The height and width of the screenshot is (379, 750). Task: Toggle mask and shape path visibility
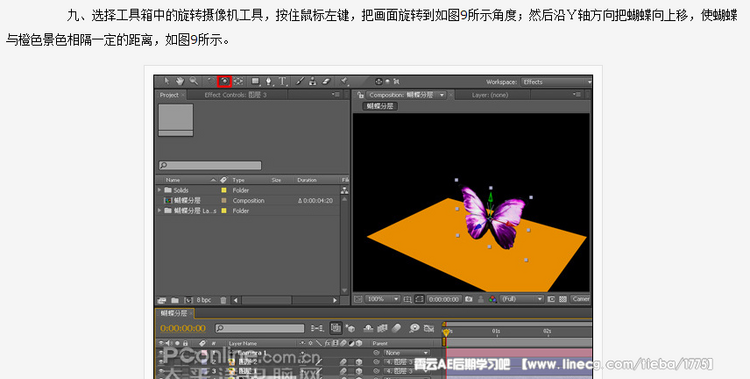click(419, 299)
